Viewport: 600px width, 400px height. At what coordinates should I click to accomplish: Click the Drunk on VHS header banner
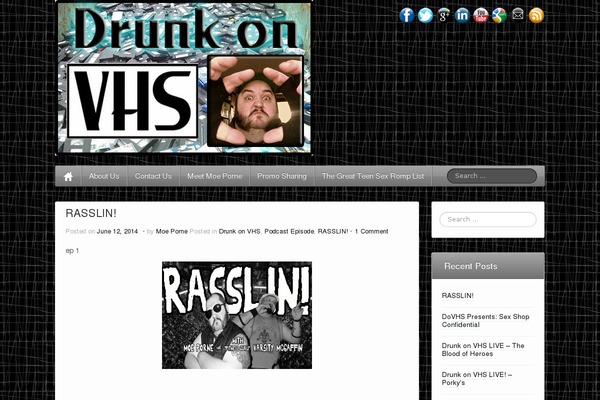(184, 77)
